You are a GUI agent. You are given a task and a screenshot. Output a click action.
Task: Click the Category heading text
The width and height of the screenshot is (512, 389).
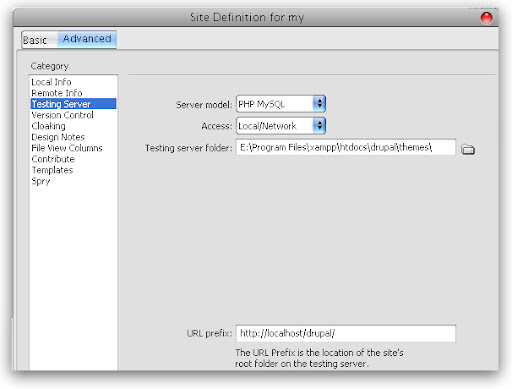50,66
